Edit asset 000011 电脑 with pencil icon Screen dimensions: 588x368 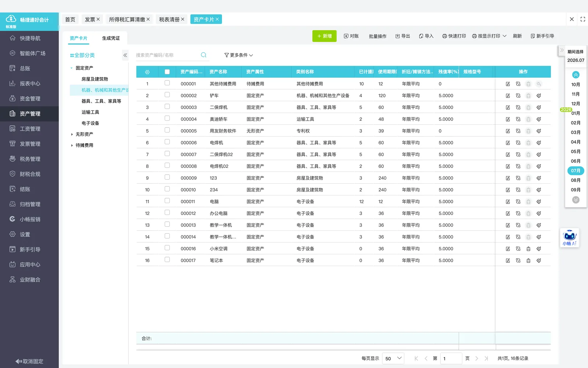[x=508, y=202]
